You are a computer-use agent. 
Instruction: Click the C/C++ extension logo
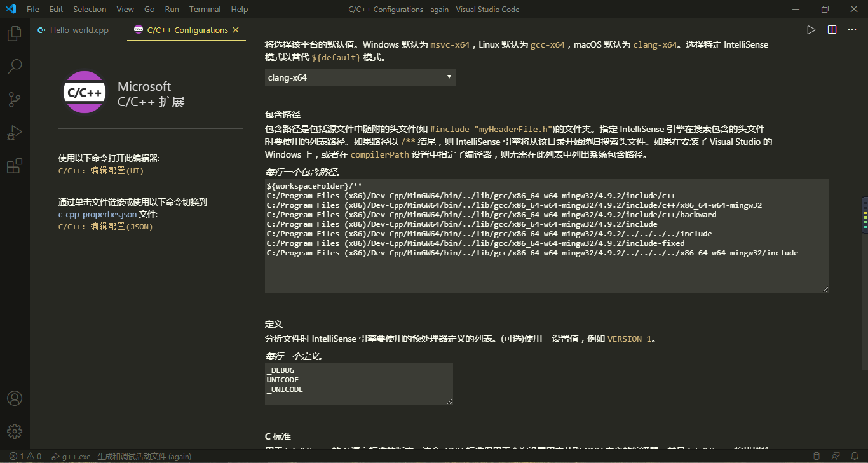pyautogui.click(x=85, y=93)
